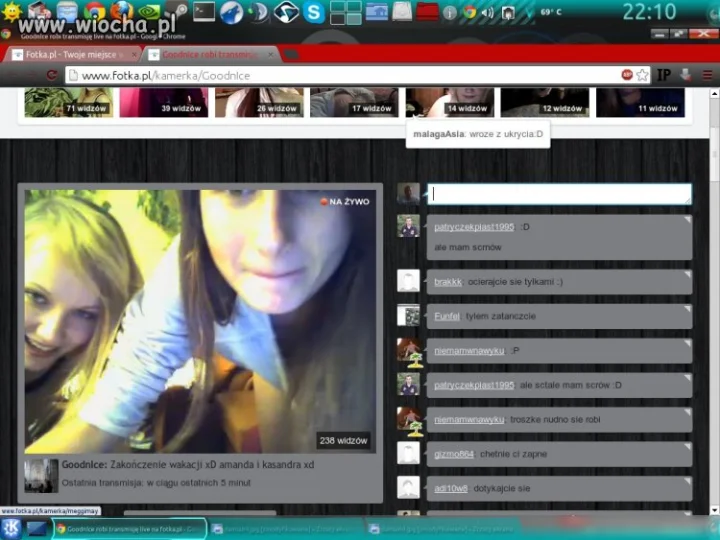
Task: Close the Goodnice robi transmisję tab
Action: point(271,55)
